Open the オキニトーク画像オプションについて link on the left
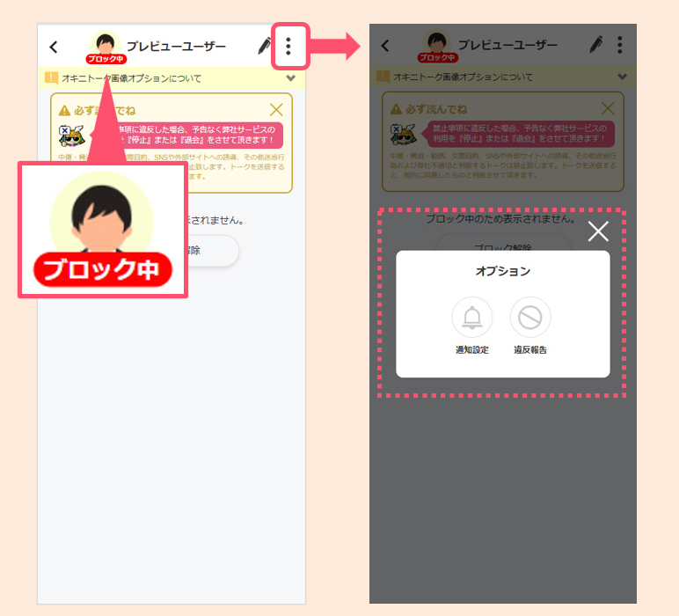The image size is (679, 616). pos(132,78)
